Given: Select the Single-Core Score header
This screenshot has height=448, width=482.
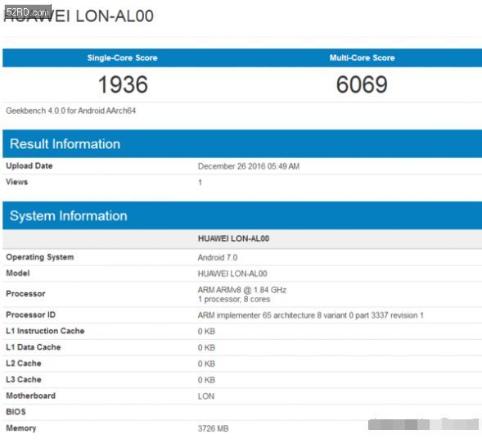Looking at the screenshot, I should tap(122, 58).
